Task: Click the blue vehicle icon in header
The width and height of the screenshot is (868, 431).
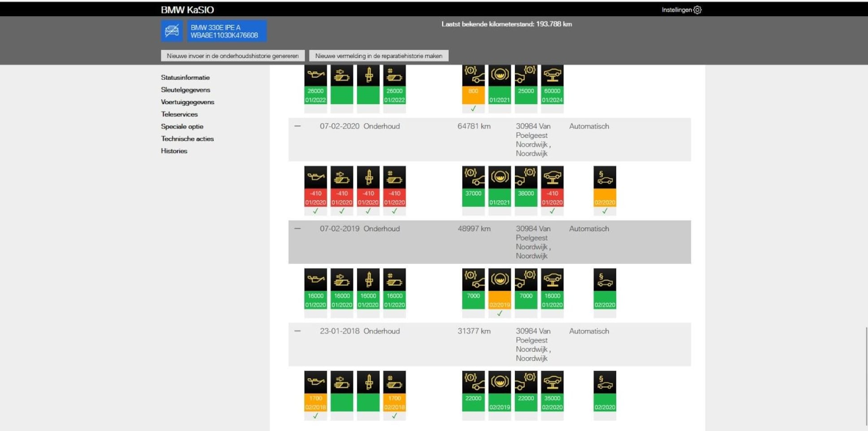Action: coord(172,31)
